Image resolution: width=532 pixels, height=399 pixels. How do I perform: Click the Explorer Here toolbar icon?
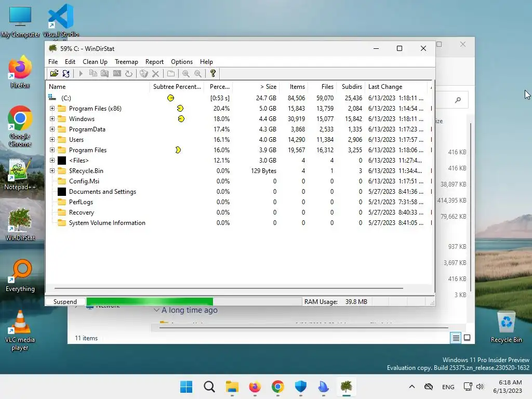pyautogui.click(x=105, y=73)
